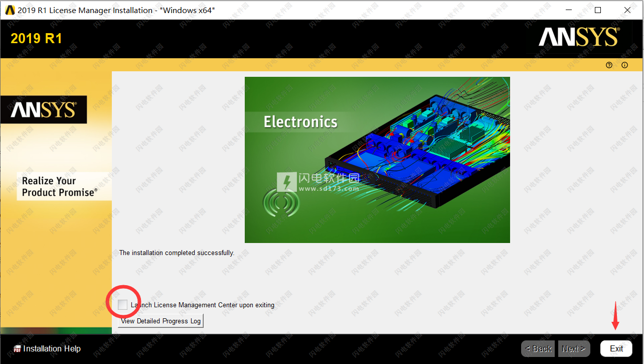Screen dimensions: 644x364
Task: Go to previous step with Back
Action: pos(538,348)
